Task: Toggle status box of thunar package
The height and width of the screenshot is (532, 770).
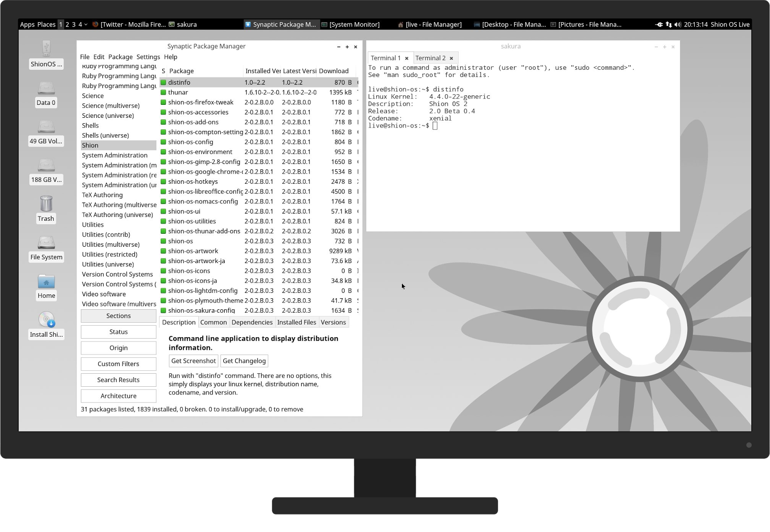Action: tap(164, 92)
